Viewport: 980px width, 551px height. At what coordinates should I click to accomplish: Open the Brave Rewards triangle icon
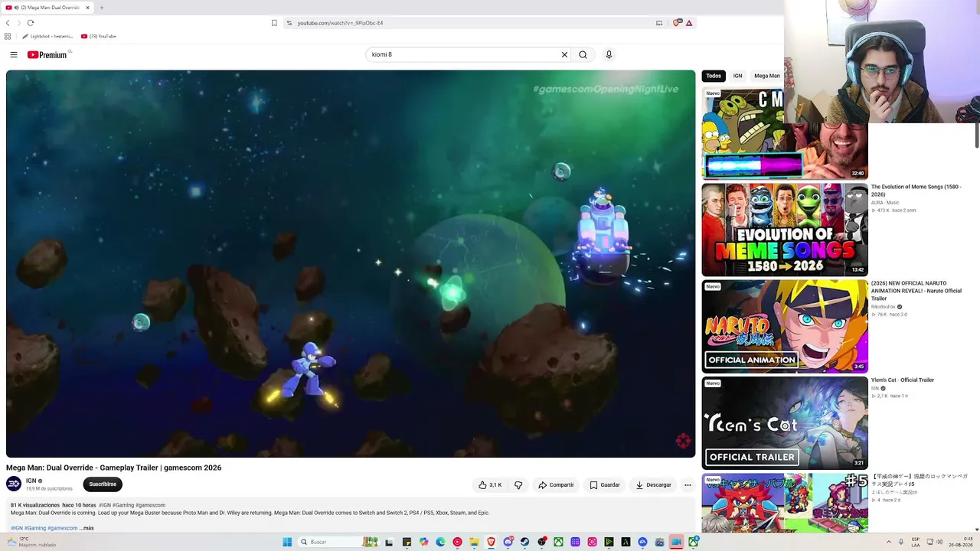pyautogui.click(x=689, y=23)
